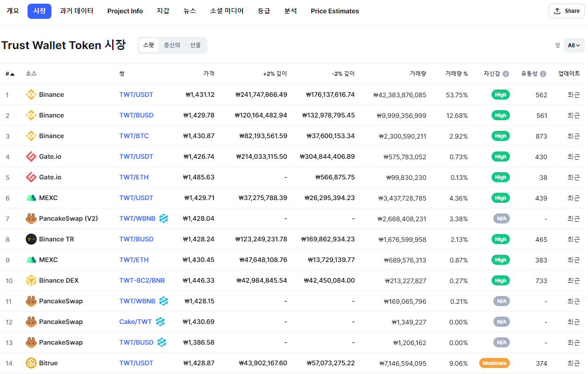Select the 스팟 market type toggle
The height and width of the screenshot is (374, 588).
[x=148, y=45]
